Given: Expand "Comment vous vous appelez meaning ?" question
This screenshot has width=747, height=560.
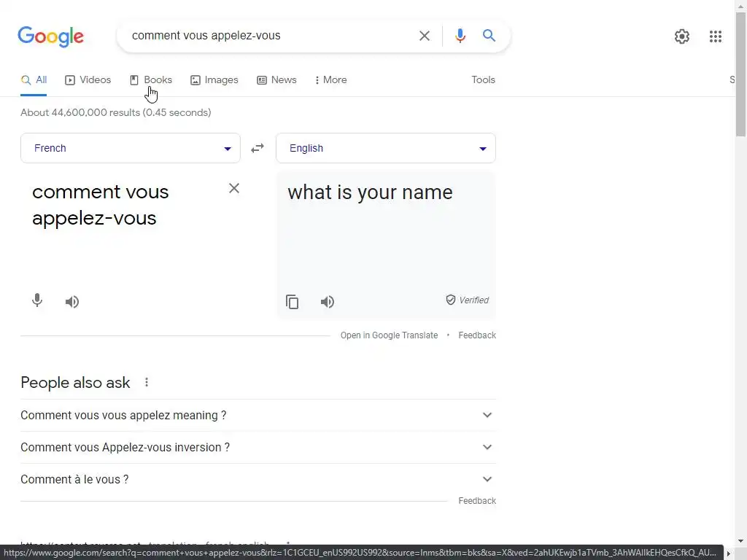Looking at the screenshot, I should point(258,415).
